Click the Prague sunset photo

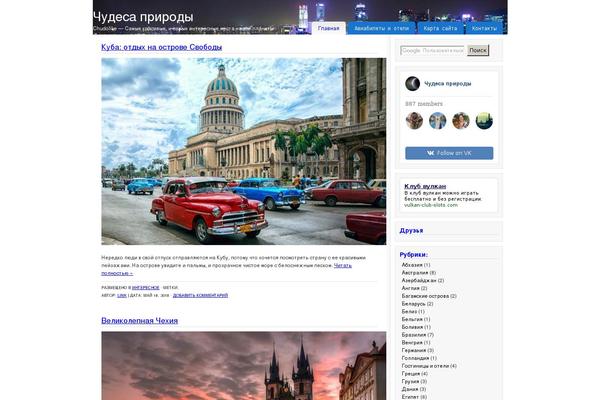tap(244, 366)
